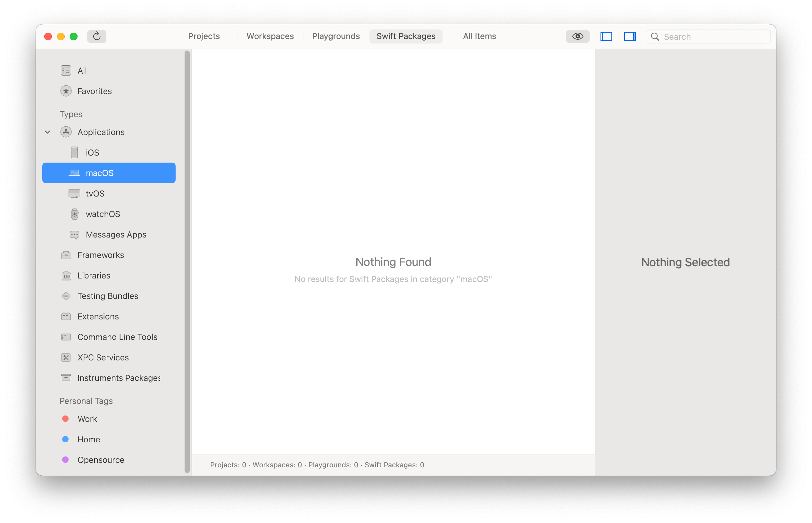
Task: Click the refresh button in toolbar
Action: (x=96, y=36)
